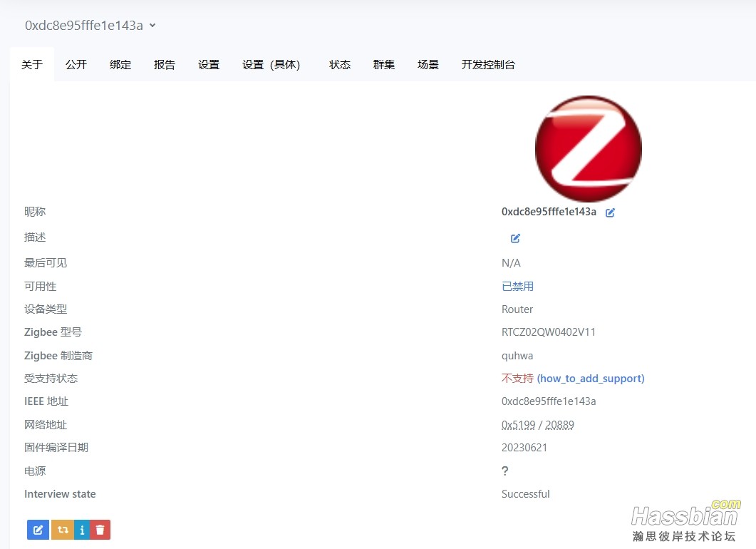Open device selector dropdown 0xdc8e95fffe1e143a
This screenshot has width=756, height=549.
(x=90, y=26)
